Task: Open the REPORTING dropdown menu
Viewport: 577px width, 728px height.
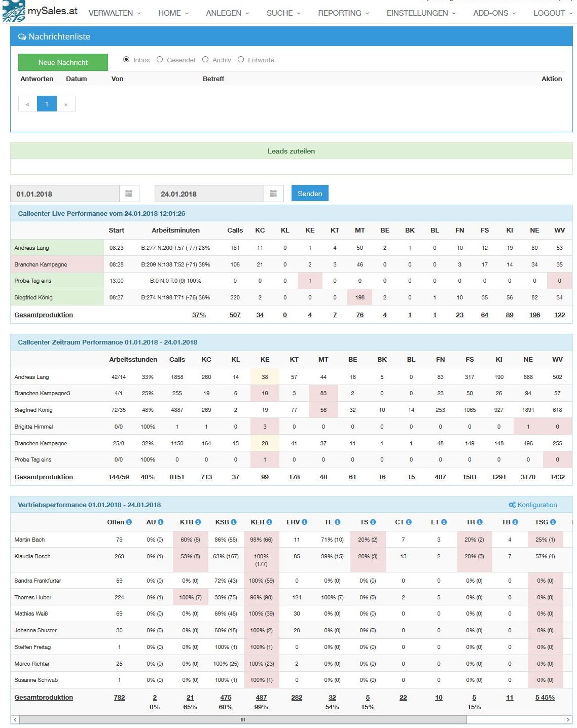Action: [343, 13]
